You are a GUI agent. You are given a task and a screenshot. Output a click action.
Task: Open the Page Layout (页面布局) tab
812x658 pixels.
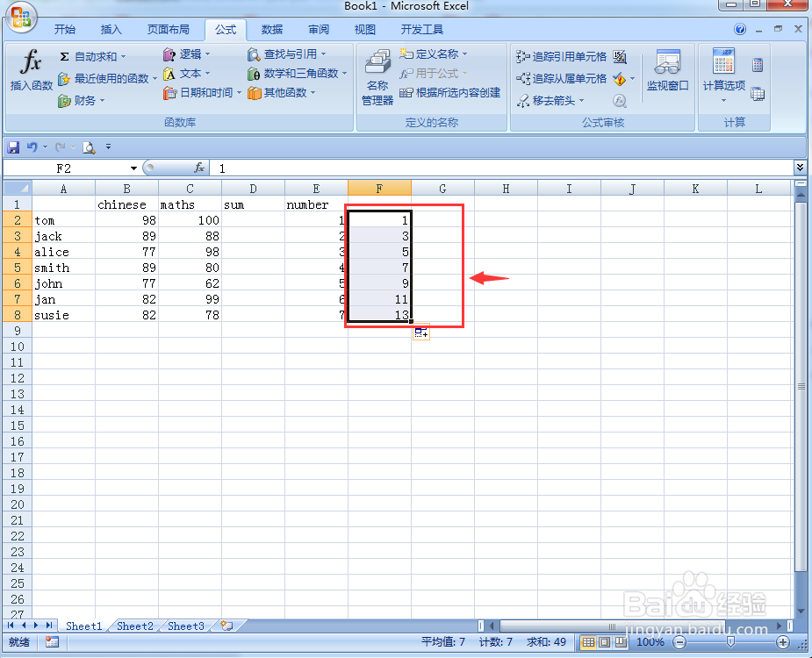(169, 30)
